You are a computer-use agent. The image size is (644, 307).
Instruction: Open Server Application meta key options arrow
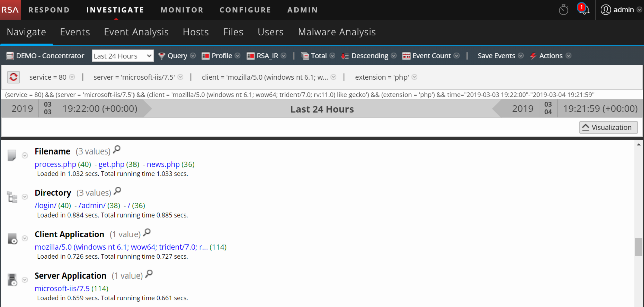(25, 280)
